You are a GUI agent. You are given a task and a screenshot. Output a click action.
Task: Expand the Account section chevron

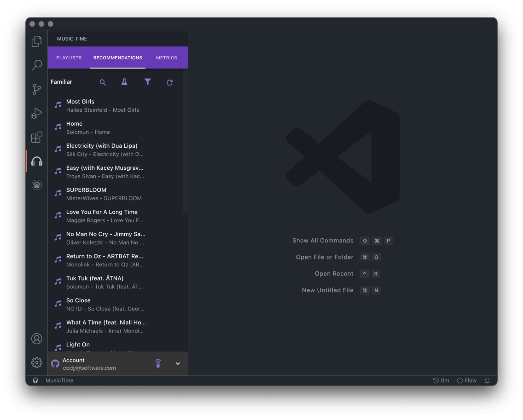pos(178,364)
